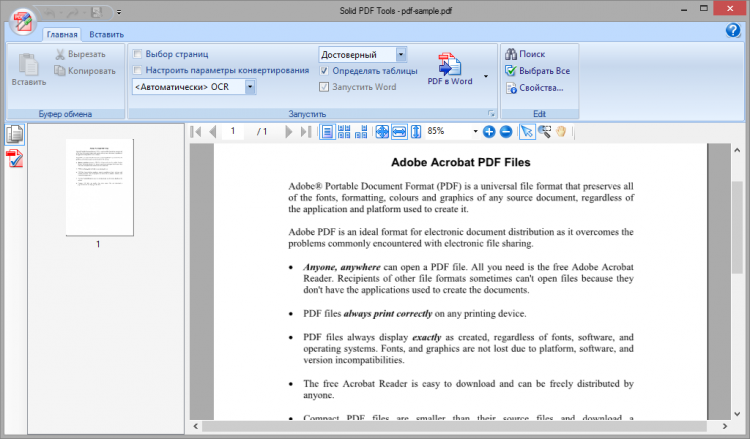Go to the next page arrow
The image size is (750, 439).
point(288,132)
